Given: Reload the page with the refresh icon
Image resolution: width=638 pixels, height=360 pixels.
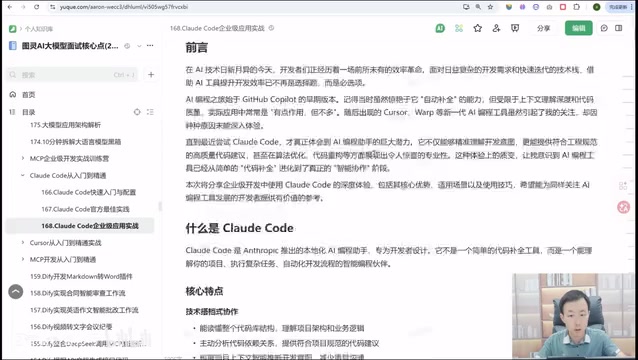Looking at the screenshot, I should [x=36, y=7].
